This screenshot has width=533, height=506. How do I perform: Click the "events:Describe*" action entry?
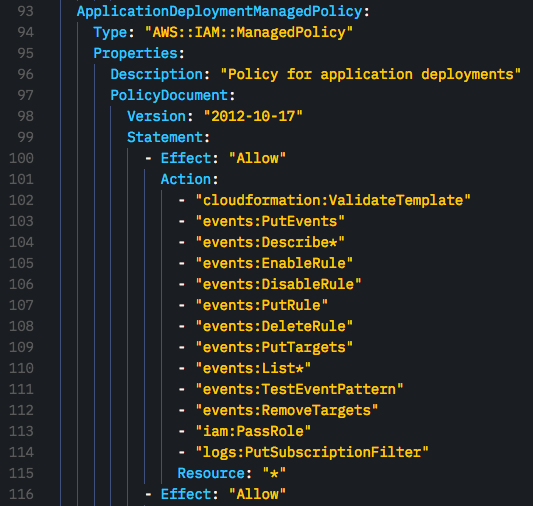click(x=270, y=242)
